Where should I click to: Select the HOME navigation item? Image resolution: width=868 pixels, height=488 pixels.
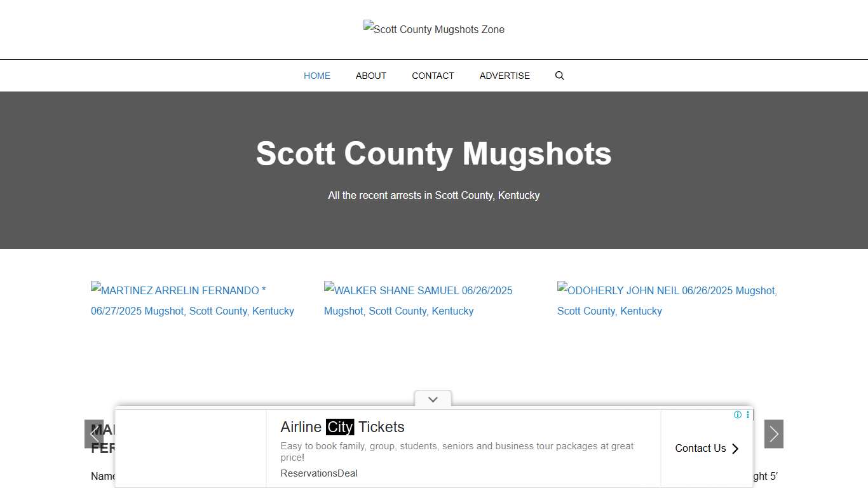click(x=316, y=76)
